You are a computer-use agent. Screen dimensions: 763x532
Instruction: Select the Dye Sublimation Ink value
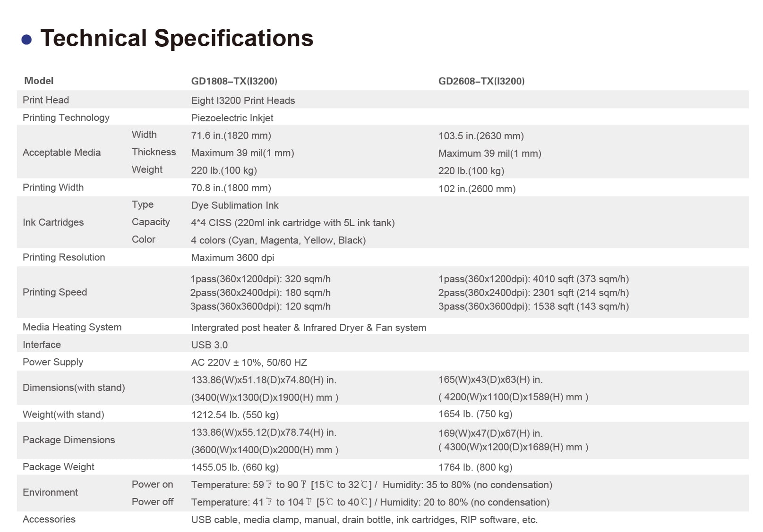point(235,205)
